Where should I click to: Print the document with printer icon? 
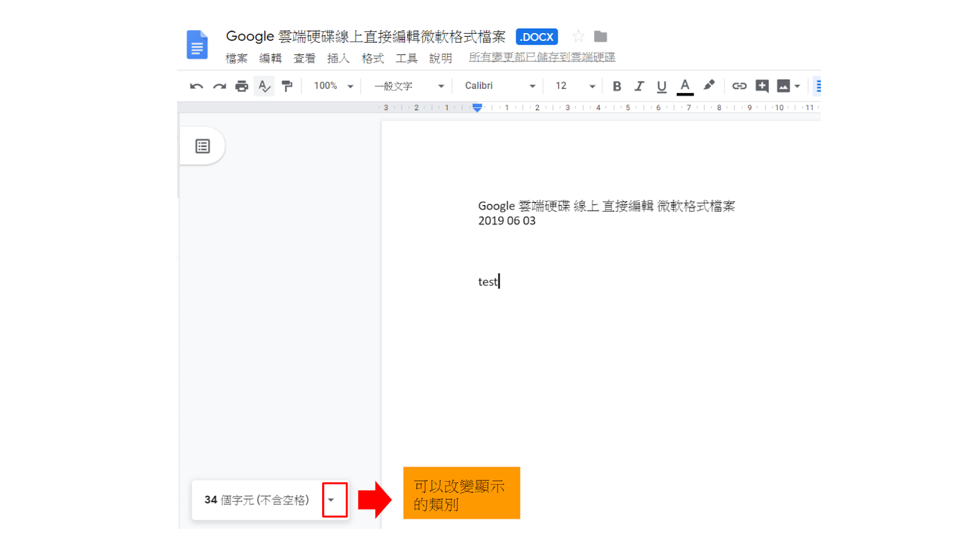(242, 86)
